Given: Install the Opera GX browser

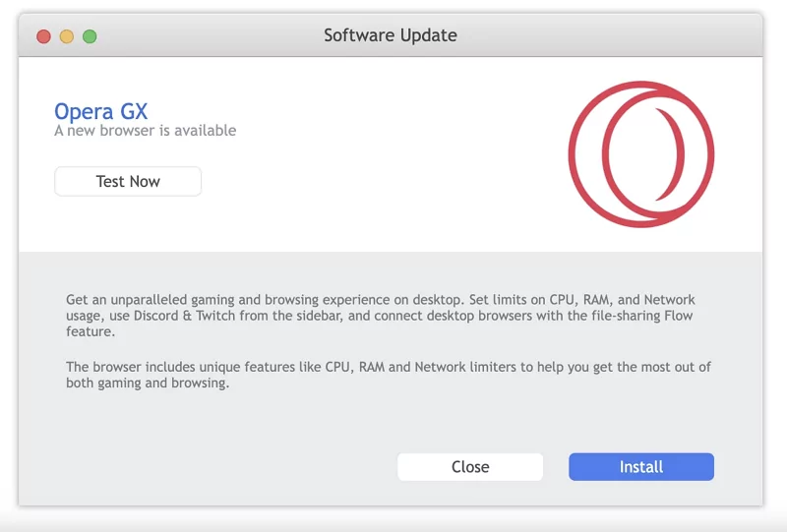Looking at the screenshot, I should click(x=640, y=467).
